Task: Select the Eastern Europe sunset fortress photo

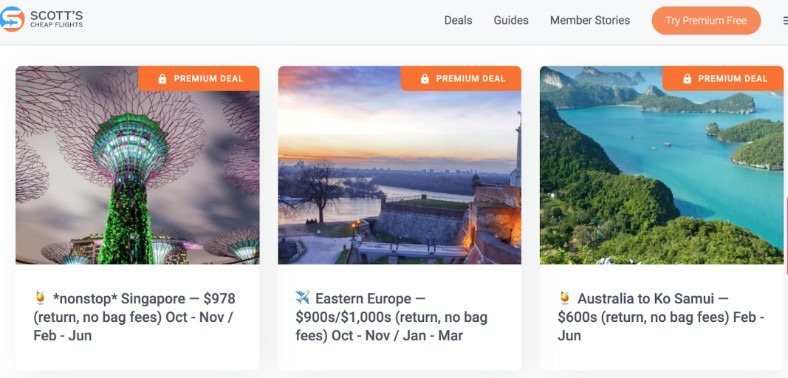Action: point(400,165)
